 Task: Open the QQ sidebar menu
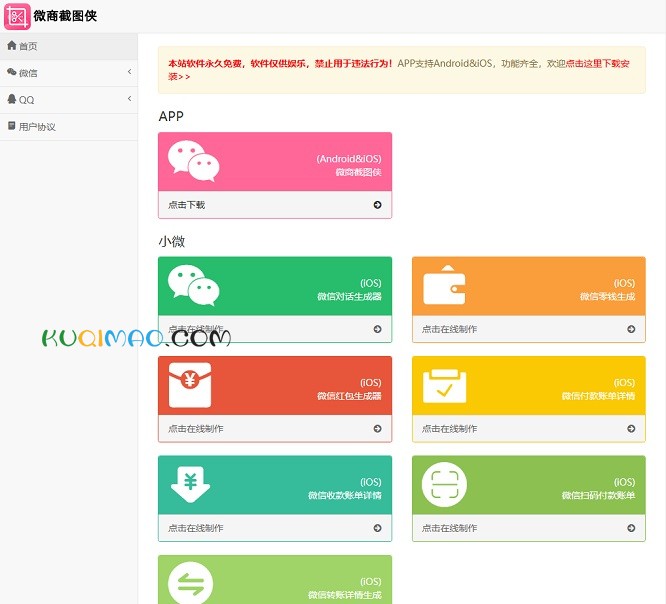69,100
